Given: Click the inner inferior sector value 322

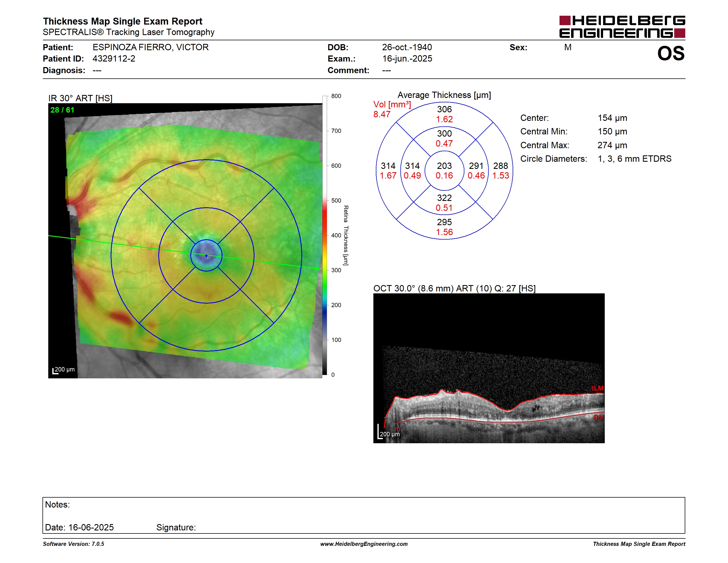Looking at the screenshot, I should [444, 198].
